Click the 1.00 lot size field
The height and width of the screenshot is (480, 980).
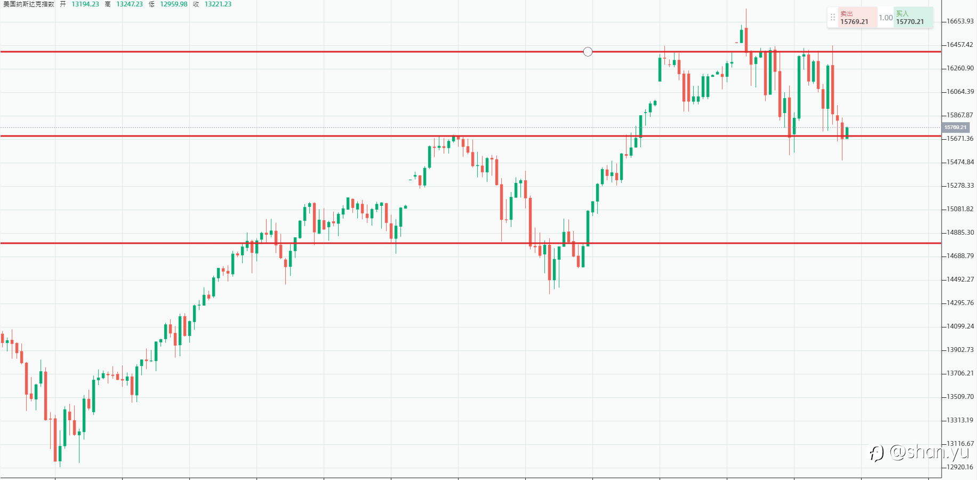[x=886, y=18]
